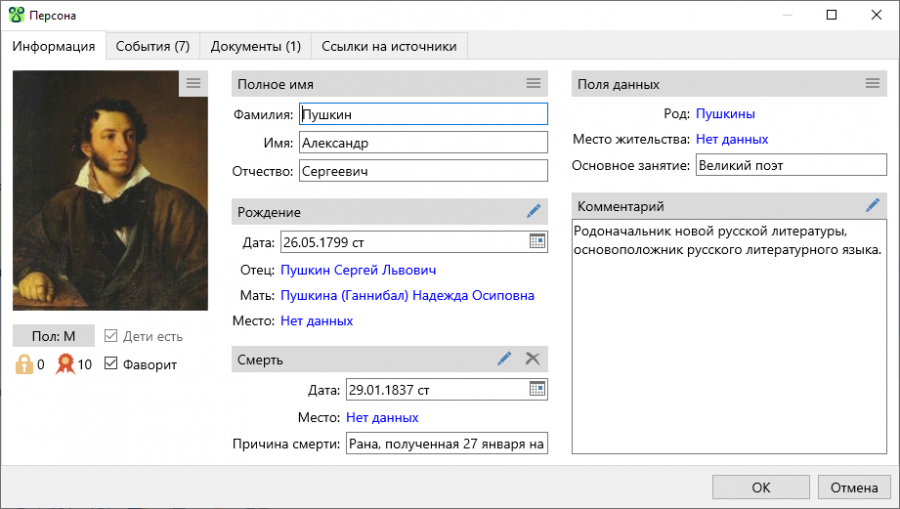Click the red rosette rating icon
Image resolution: width=900 pixels, height=509 pixels.
(x=65, y=364)
